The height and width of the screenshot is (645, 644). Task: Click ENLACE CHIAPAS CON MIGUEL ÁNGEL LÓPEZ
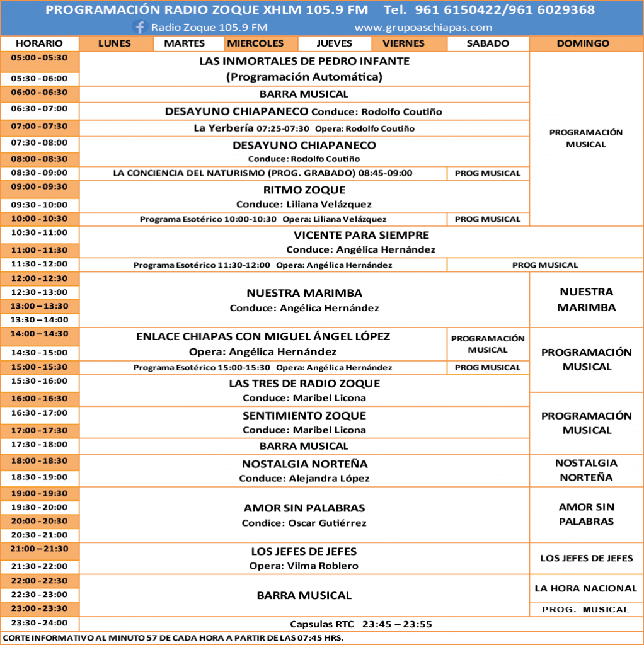pyautogui.click(x=263, y=336)
